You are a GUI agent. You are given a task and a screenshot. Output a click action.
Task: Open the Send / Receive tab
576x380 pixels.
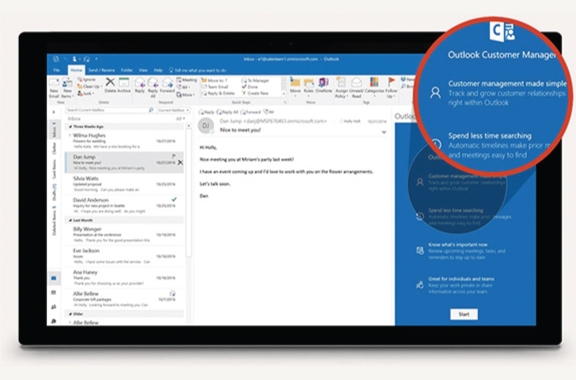pyautogui.click(x=101, y=70)
